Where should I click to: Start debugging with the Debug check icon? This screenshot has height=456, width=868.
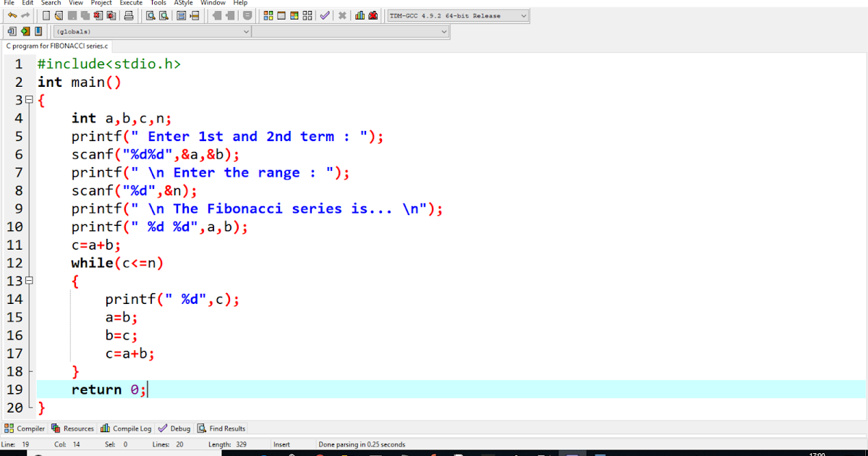(324, 14)
